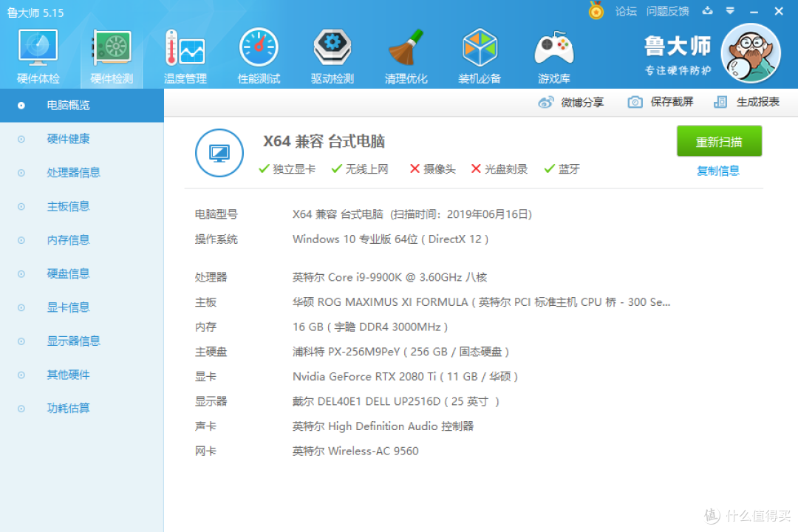The width and height of the screenshot is (798, 532).
Task: Click the 摄像头 camera status item
Action: (x=432, y=169)
